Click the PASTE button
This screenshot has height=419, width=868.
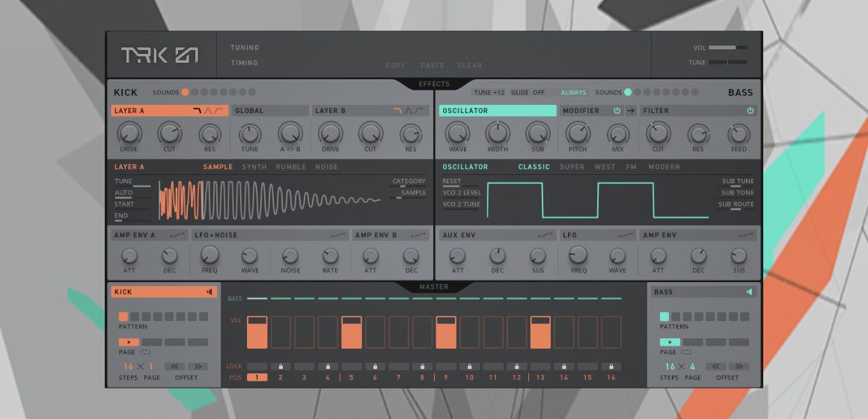[433, 65]
